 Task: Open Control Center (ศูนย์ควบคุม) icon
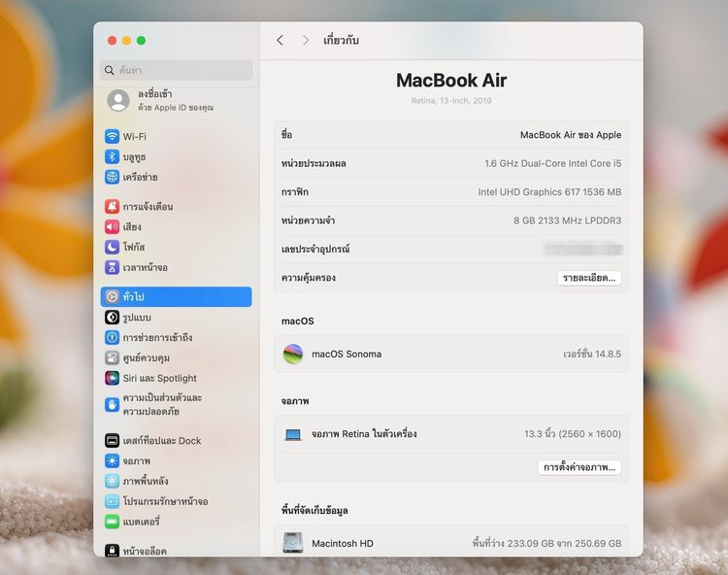[x=112, y=357]
